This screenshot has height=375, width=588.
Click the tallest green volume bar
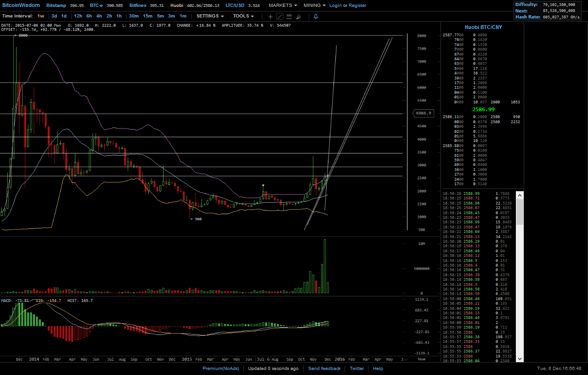click(325, 266)
